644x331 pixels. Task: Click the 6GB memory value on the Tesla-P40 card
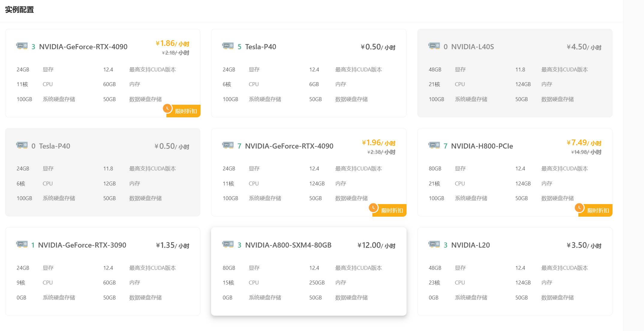(x=314, y=84)
